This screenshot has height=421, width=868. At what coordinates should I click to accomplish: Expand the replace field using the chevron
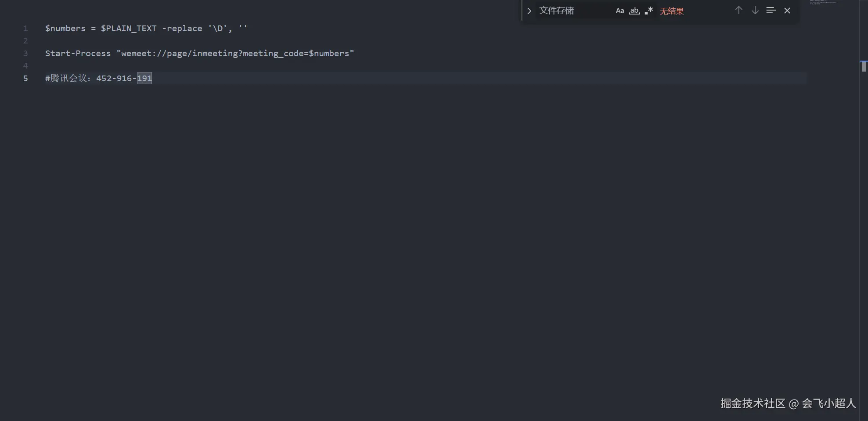[529, 11]
